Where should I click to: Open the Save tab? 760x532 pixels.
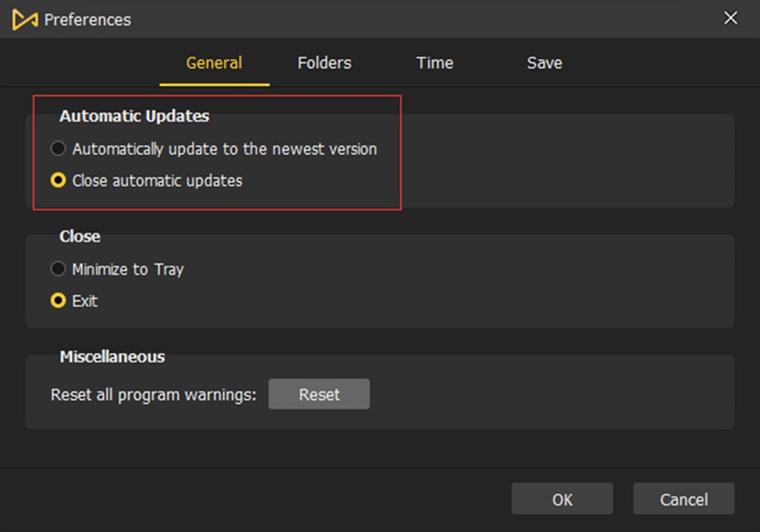[544, 63]
